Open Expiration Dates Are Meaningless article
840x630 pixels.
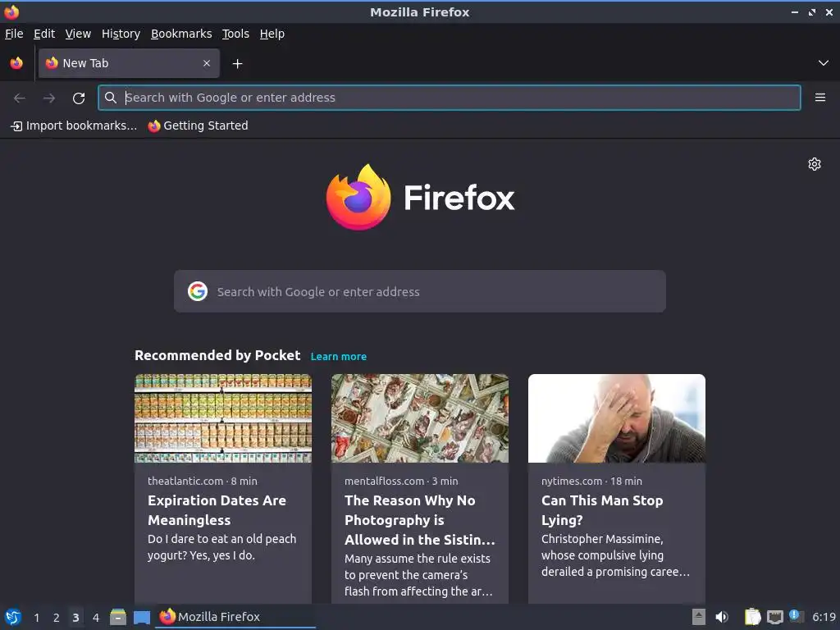tap(217, 510)
